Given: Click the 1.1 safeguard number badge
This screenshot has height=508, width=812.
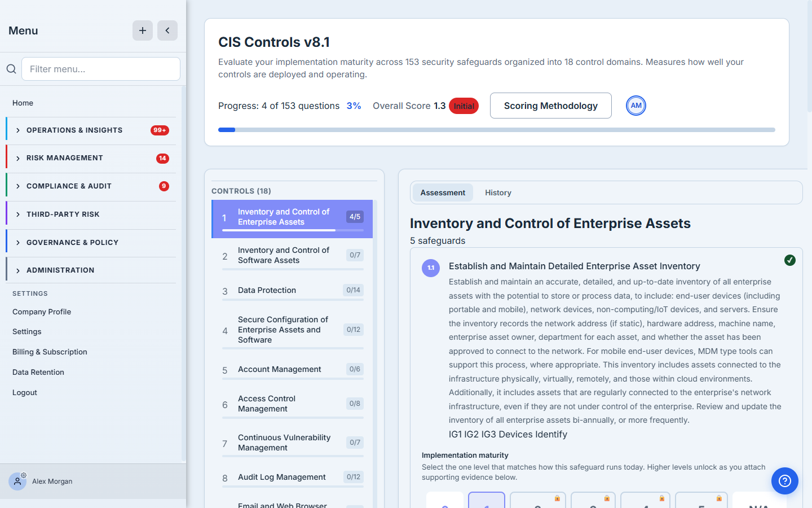Looking at the screenshot, I should pos(431,268).
